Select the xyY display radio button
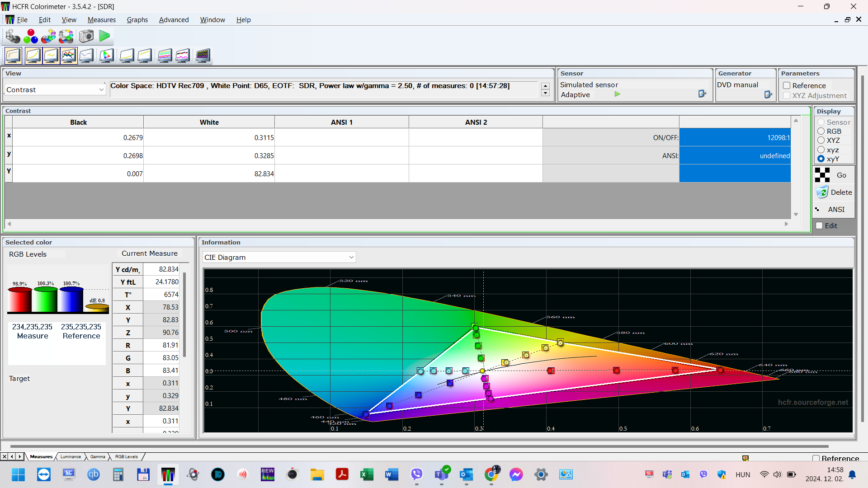The height and width of the screenshot is (488, 868). 821,159
